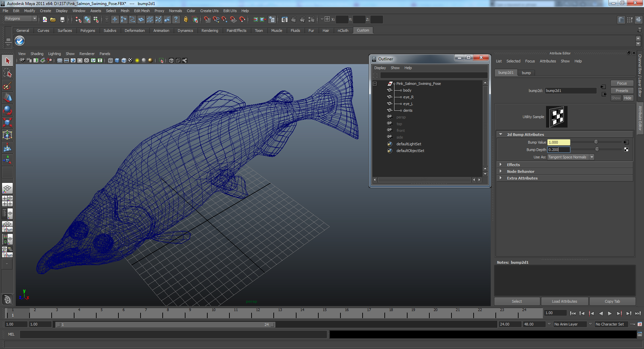Open the Render View clapperboard window
This screenshot has width=644, height=349.
click(x=284, y=19)
